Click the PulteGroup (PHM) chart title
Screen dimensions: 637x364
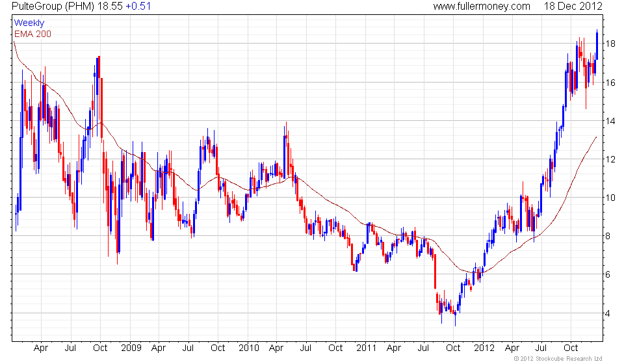coord(53,6)
